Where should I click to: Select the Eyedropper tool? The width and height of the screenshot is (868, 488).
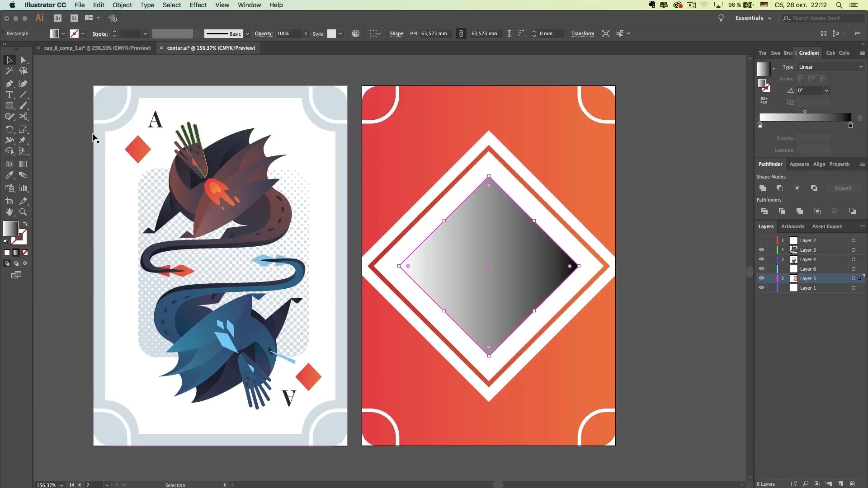pos(9,175)
